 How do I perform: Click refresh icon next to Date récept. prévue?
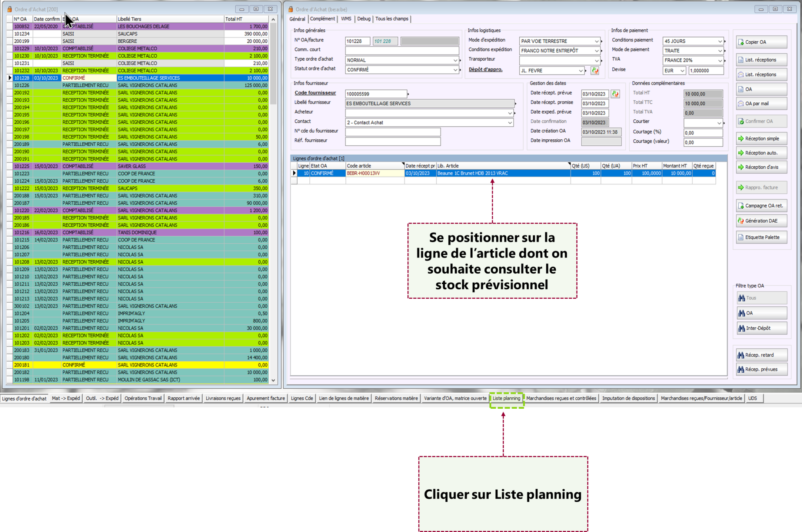[615, 94]
